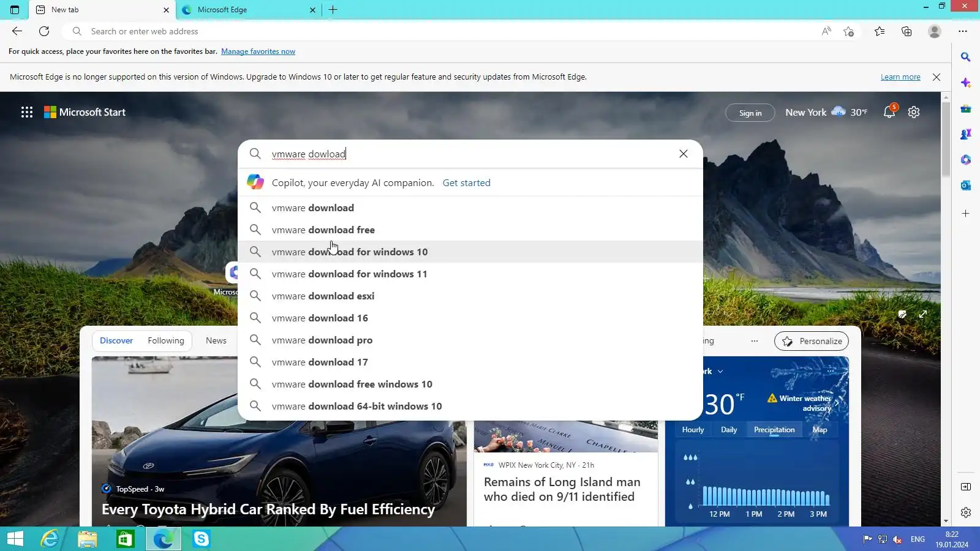
Task: Open the Windows Start button
Action: pyautogui.click(x=15, y=539)
